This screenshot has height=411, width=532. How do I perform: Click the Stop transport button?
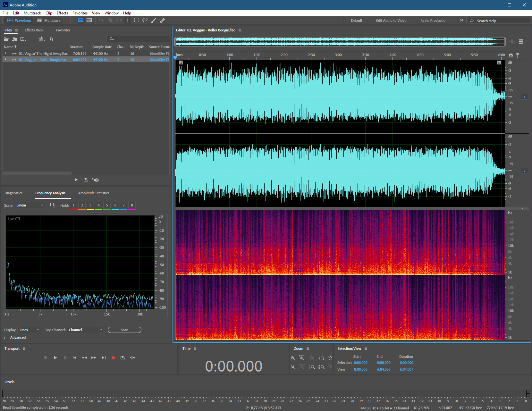coord(46,357)
